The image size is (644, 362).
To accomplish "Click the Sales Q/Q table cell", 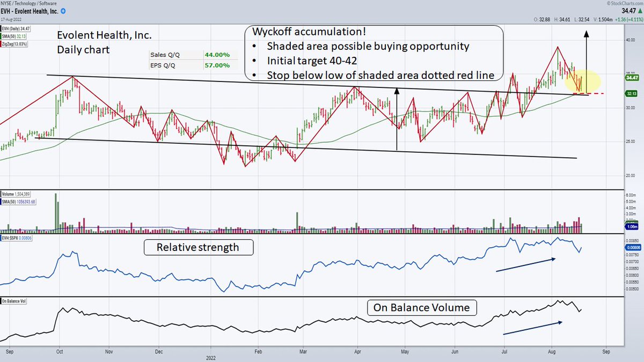I will click(x=176, y=55).
